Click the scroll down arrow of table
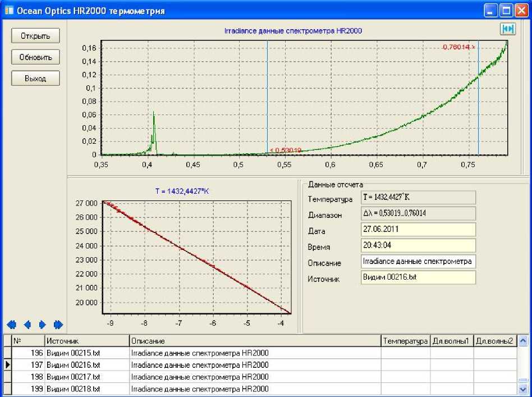The width and height of the screenshot is (532, 397). [x=523, y=389]
